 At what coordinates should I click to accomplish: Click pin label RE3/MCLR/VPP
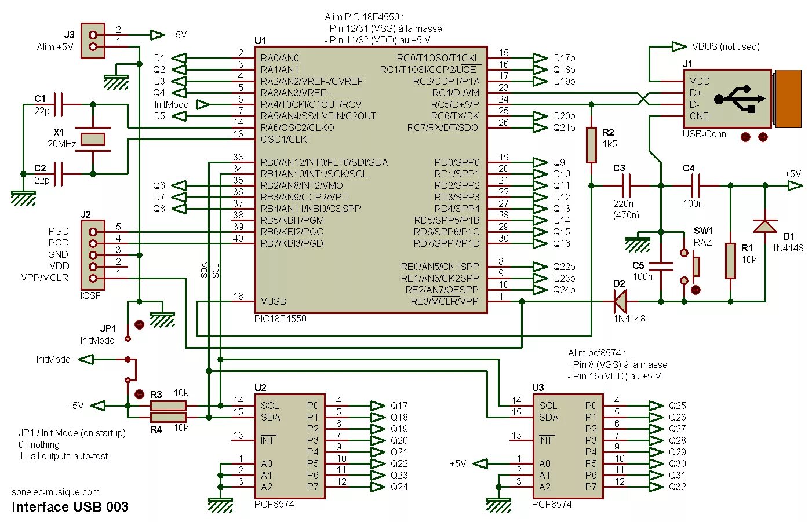click(x=445, y=301)
